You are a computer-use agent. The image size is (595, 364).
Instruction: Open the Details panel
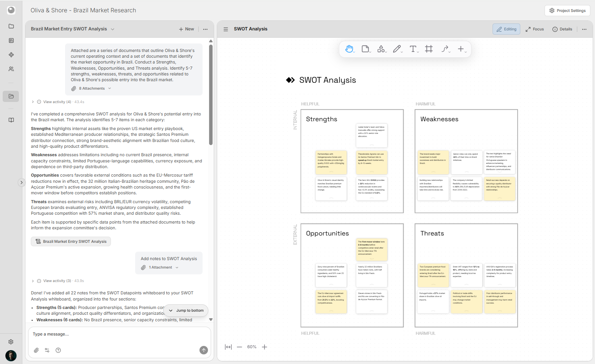point(562,29)
